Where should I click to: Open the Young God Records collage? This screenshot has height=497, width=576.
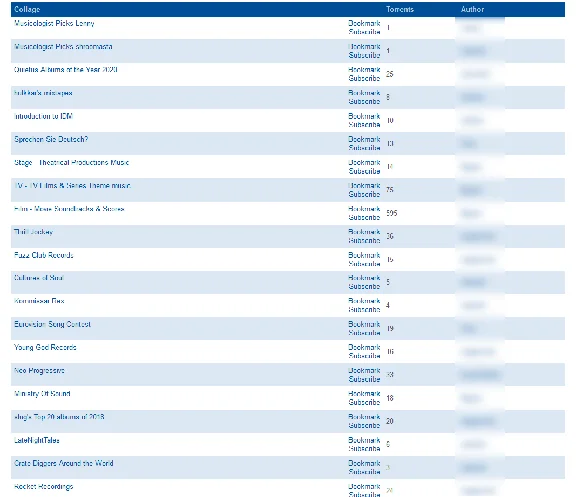click(45, 347)
